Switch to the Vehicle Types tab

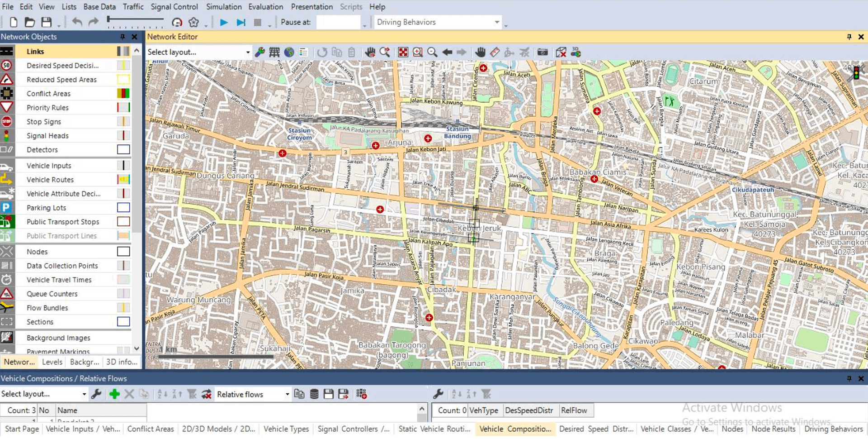point(286,429)
